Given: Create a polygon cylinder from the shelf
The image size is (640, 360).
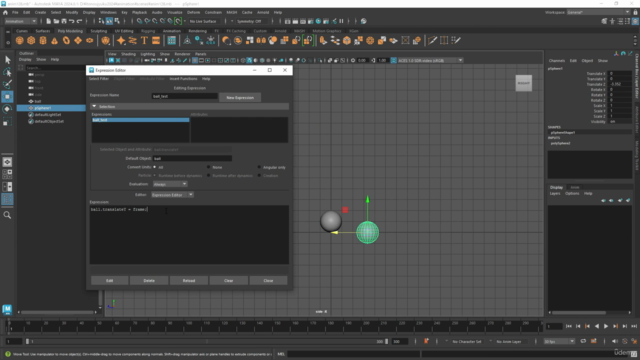Looking at the screenshot, I should (43, 40).
